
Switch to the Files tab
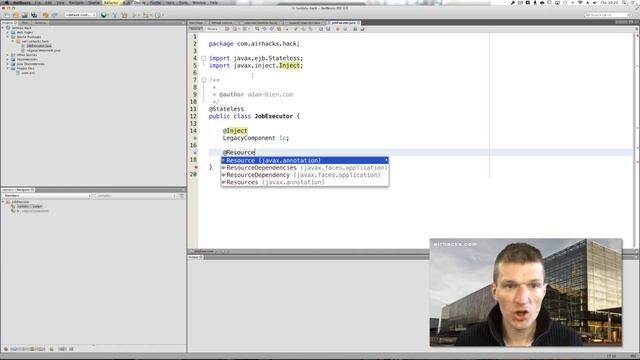(x=26, y=23)
